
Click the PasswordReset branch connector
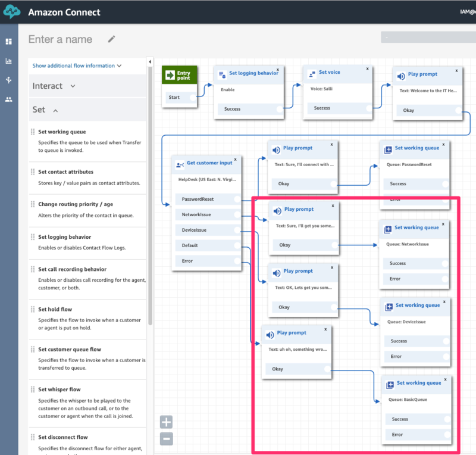[x=237, y=199]
